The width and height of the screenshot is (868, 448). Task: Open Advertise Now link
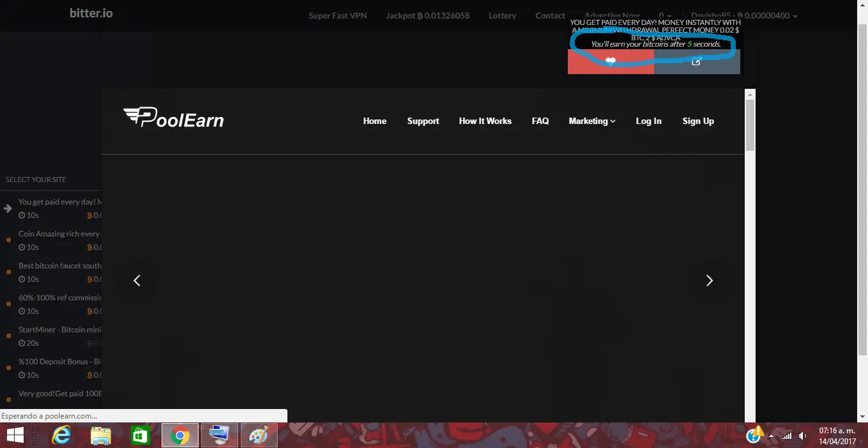coord(612,15)
